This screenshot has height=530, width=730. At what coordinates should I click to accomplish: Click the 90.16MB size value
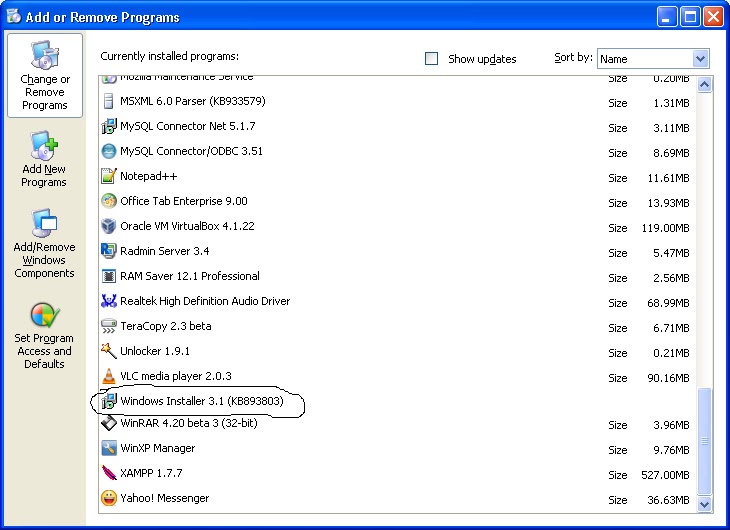pos(668,378)
